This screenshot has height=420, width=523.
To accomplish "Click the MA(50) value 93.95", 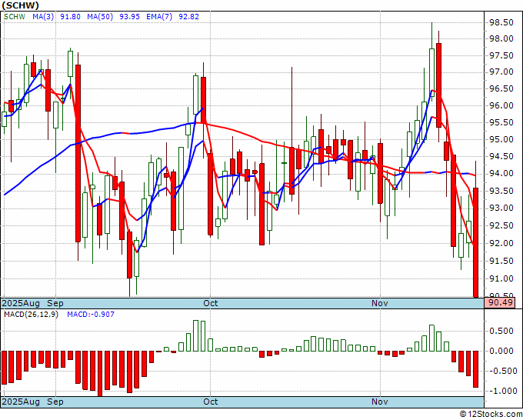I will click(129, 17).
